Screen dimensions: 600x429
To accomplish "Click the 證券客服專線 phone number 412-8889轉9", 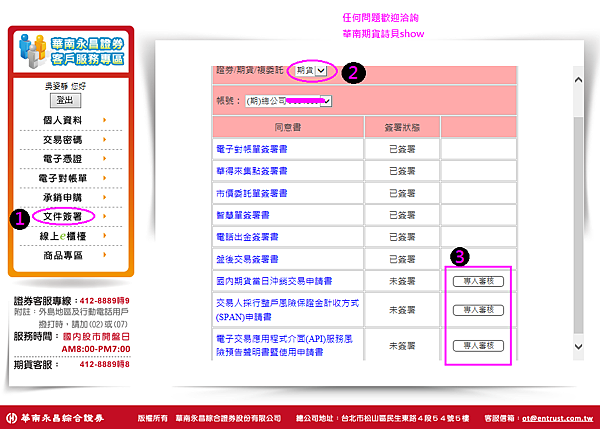I will tap(104, 301).
